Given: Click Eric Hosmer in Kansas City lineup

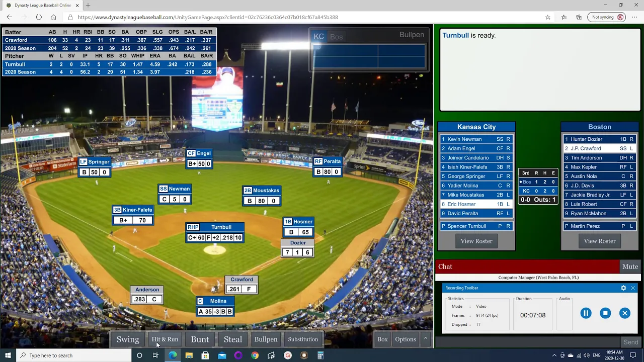Looking at the screenshot, I should click(x=476, y=204).
